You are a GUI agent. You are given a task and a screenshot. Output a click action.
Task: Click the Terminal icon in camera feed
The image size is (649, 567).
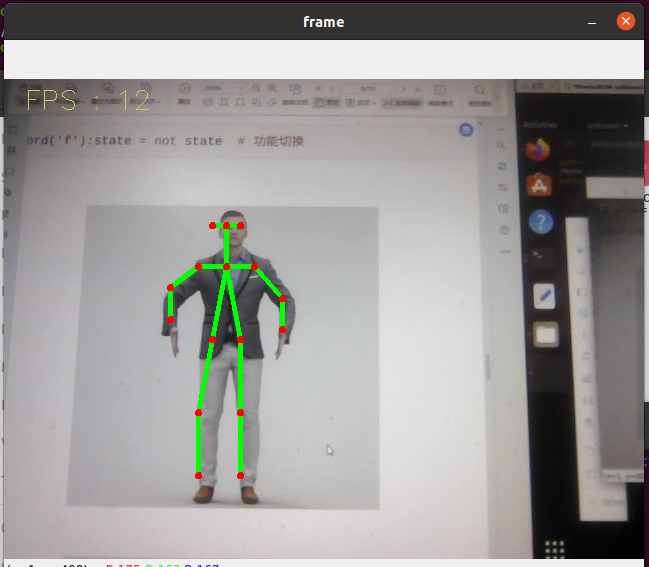click(x=542, y=258)
